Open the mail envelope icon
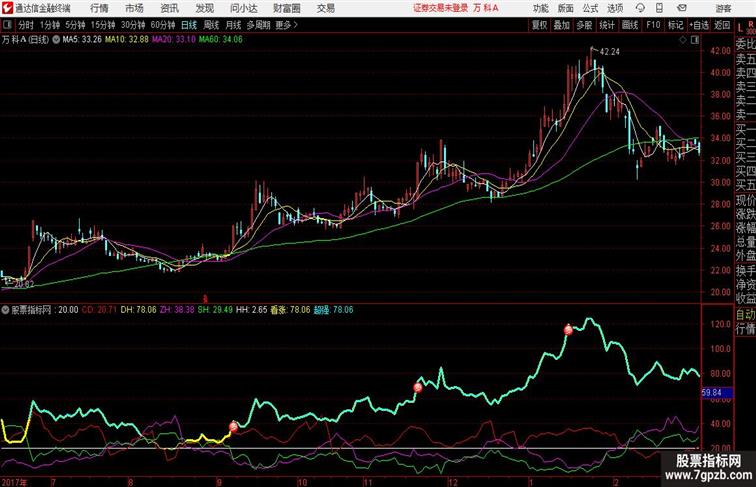 pyautogui.click(x=682, y=8)
